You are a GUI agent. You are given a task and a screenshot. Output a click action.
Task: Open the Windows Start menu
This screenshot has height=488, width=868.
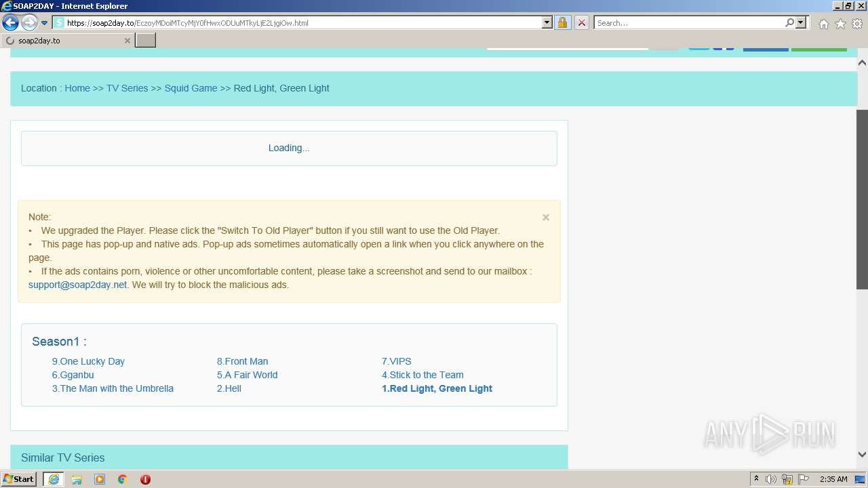(x=19, y=479)
